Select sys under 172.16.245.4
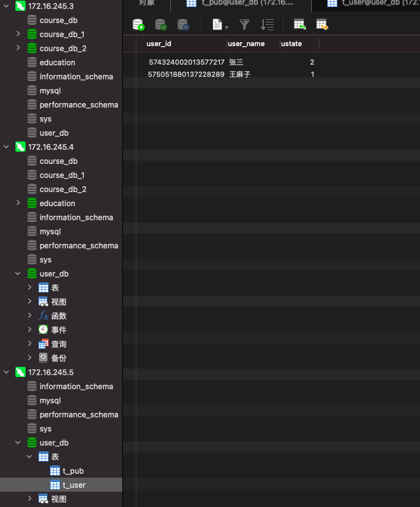 [x=45, y=260]
